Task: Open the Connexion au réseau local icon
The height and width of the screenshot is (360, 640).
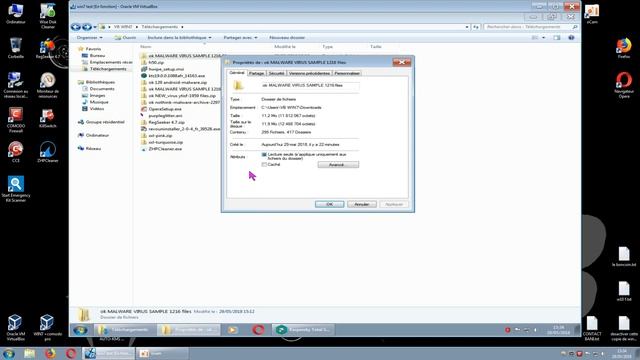Action: (x=16, y=85)
